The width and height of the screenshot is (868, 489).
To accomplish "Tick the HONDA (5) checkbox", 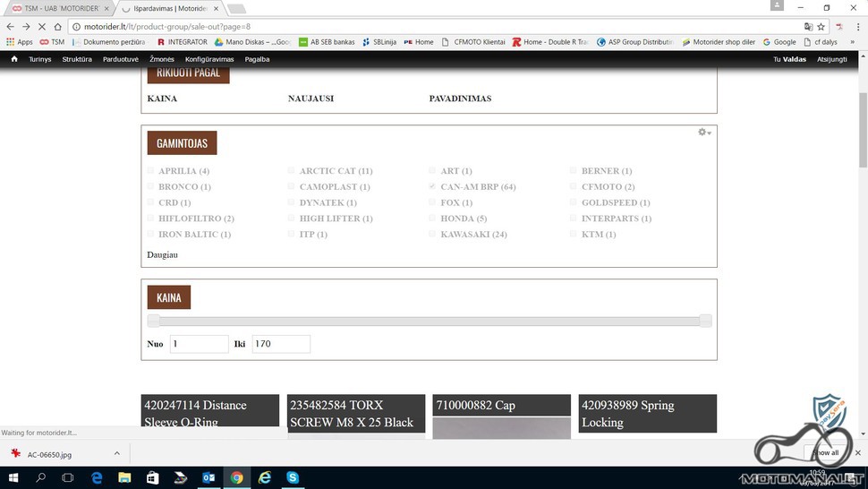I will pos(432,219).
